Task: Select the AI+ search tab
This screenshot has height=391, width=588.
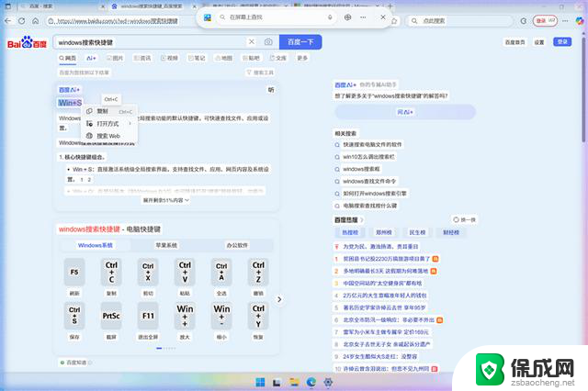Action: [91, 58]
